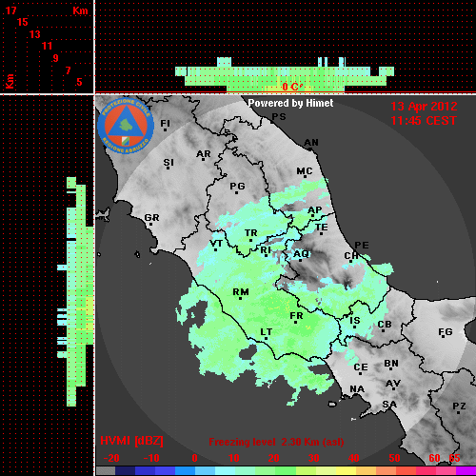Click the vertical Km axis label bottom-left of scale box
This screenshot has width=476, height=476.
tap(10, 81)
